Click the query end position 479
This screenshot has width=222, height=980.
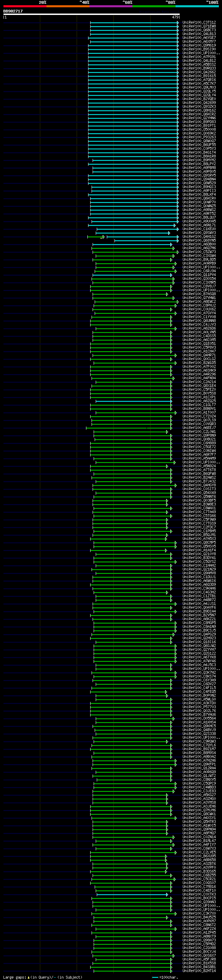(x=175, y=17)
